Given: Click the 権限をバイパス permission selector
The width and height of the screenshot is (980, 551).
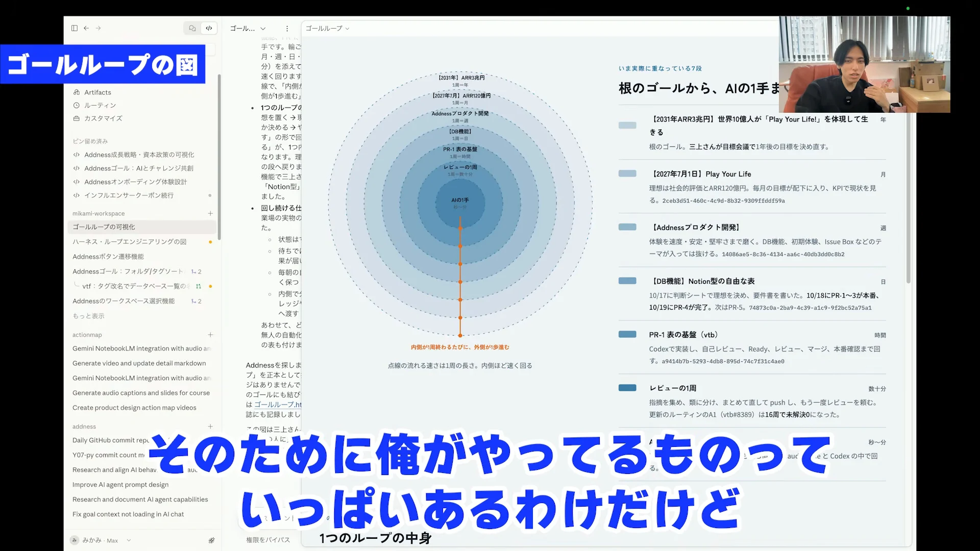Looking at the screenshot, I should [x=268, y=540].
